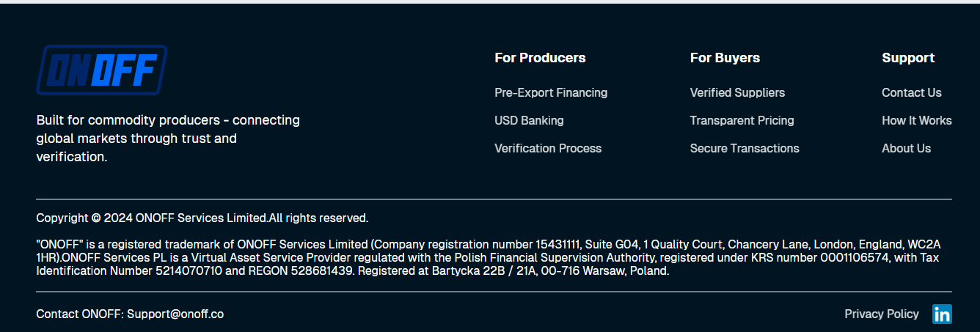
Task: Click the 'Contact ONOFF:' label
Action: pos(80,314)
